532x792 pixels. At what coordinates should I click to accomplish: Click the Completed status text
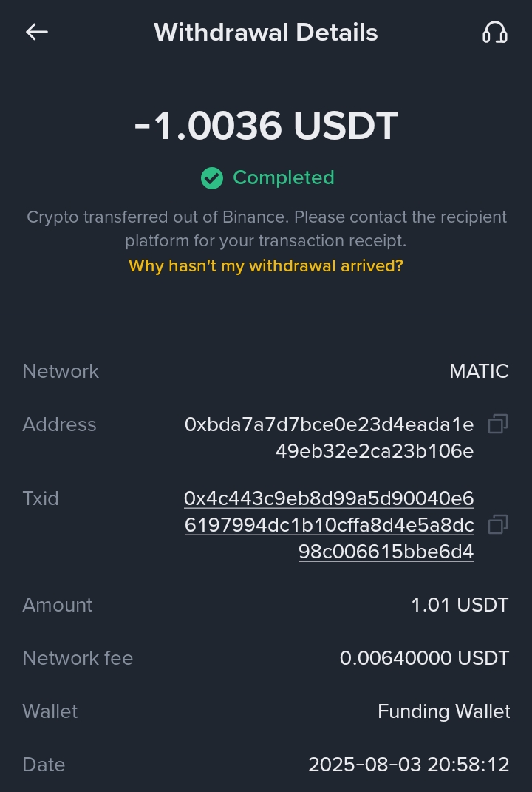[284, 178]
